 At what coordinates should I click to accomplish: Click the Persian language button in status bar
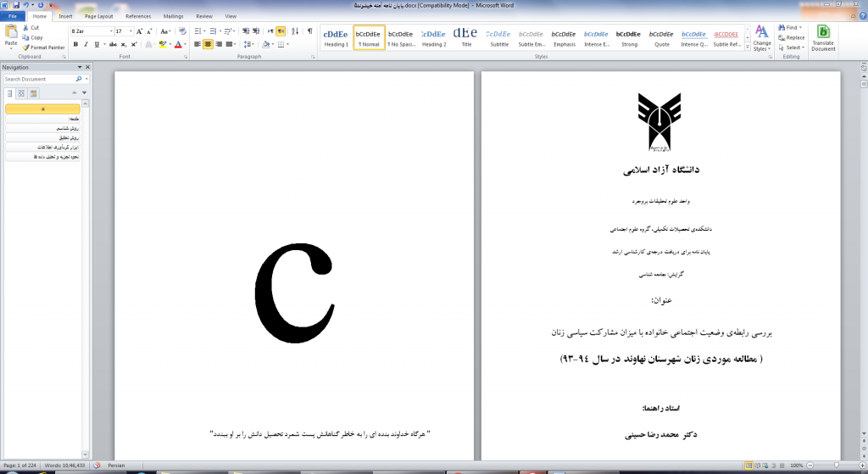coord(117,466)
